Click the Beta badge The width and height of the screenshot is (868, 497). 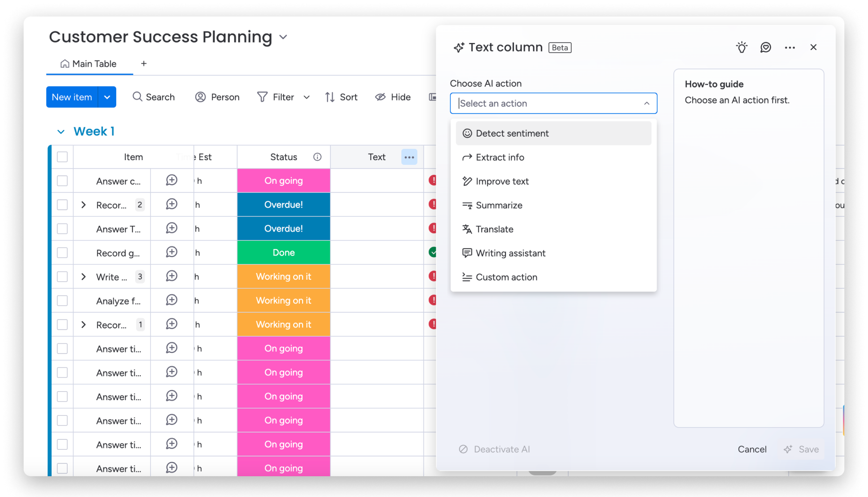point(560,48)
